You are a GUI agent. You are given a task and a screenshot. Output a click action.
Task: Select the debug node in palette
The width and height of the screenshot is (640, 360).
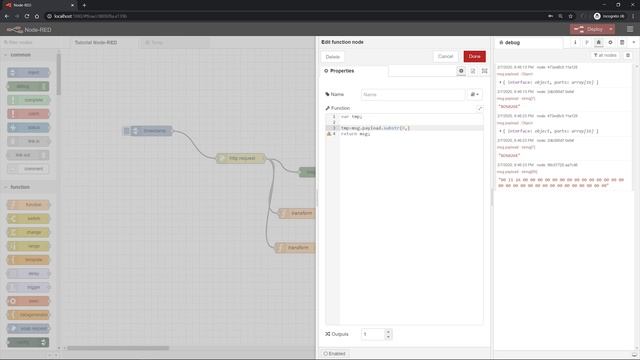[28, 87]
